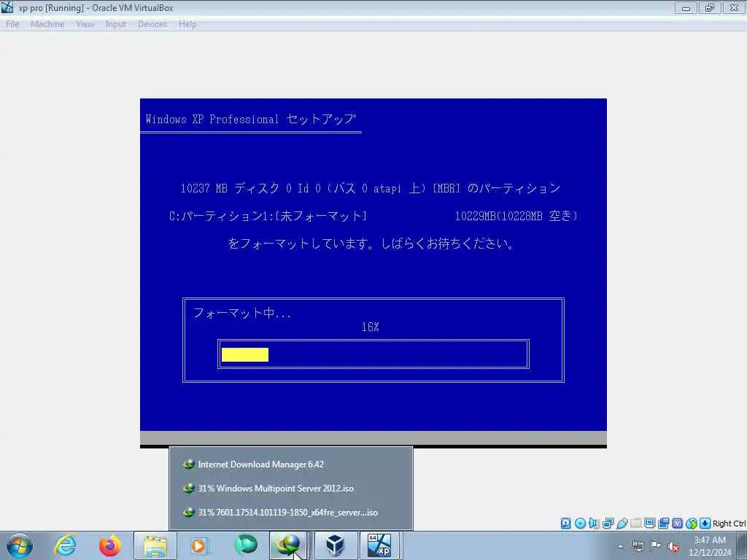Open Windows Explorer from taskbar
The height and width of the screenshot is (560, 747).
(155, 545)
